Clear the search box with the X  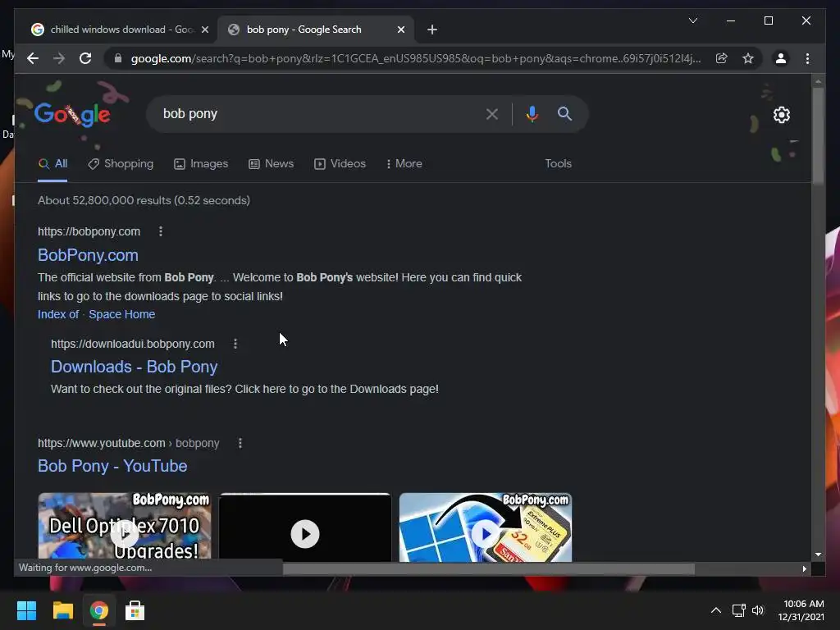tap(492, 113)
